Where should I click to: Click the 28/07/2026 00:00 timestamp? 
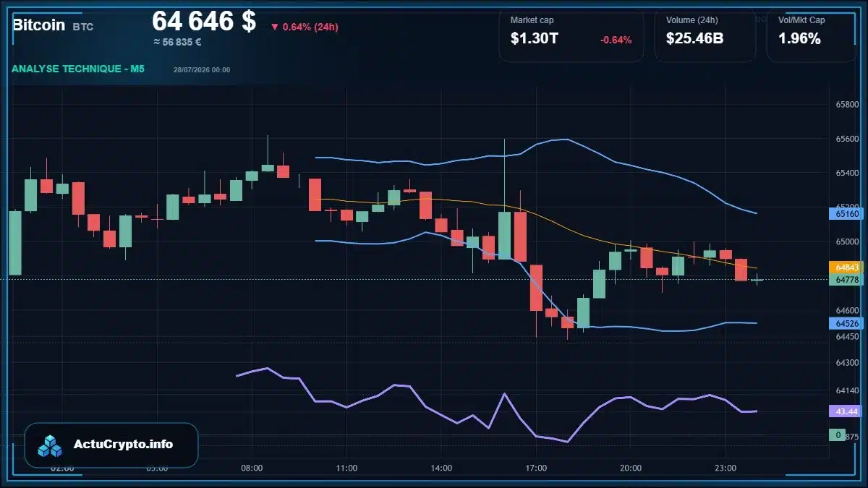pos(202,70)
